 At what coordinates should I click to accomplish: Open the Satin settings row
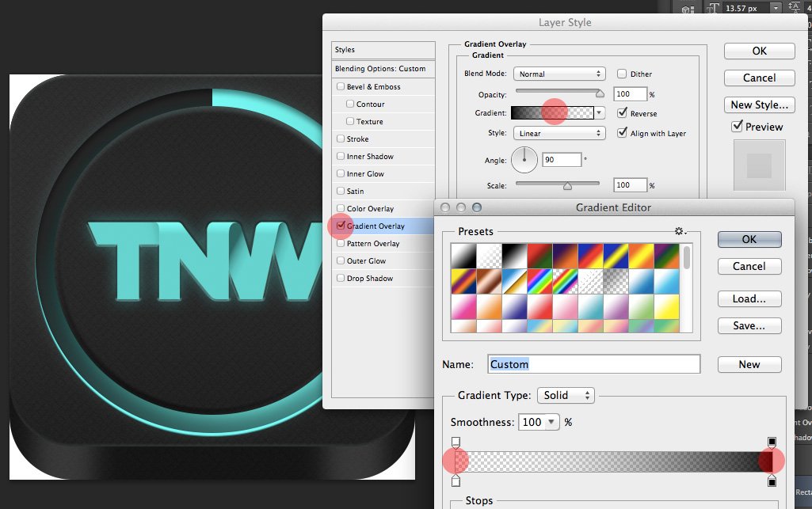(383, 191)
